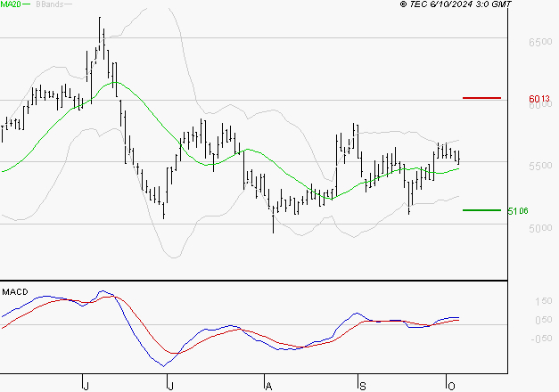Click the 5000 price axis label
Image resolution: width=559 pixels, height=392 pixels.
[540, 228]
